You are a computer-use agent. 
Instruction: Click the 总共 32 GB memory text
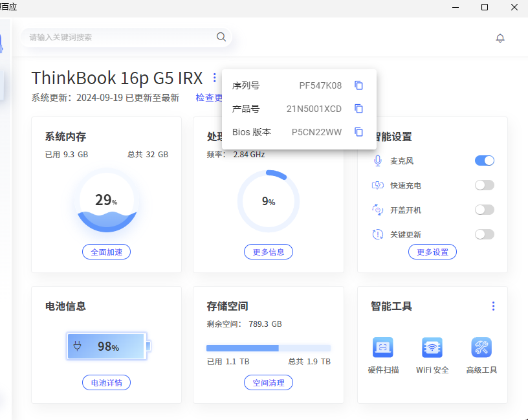click(x=148, y=155)
